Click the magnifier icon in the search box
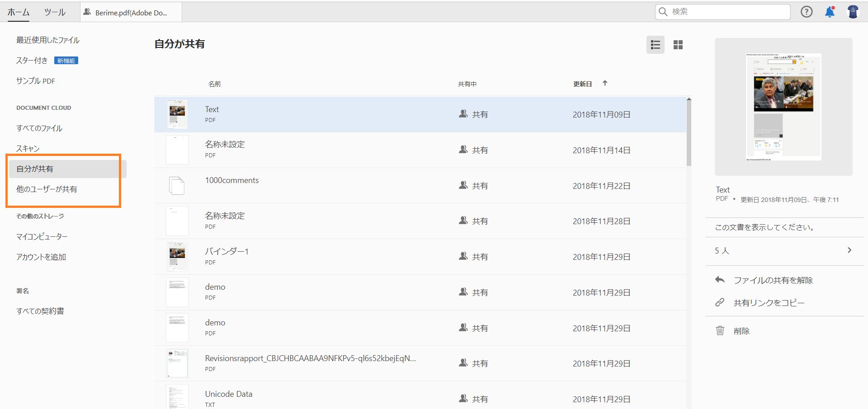868x409 pixels. (663, 12)
